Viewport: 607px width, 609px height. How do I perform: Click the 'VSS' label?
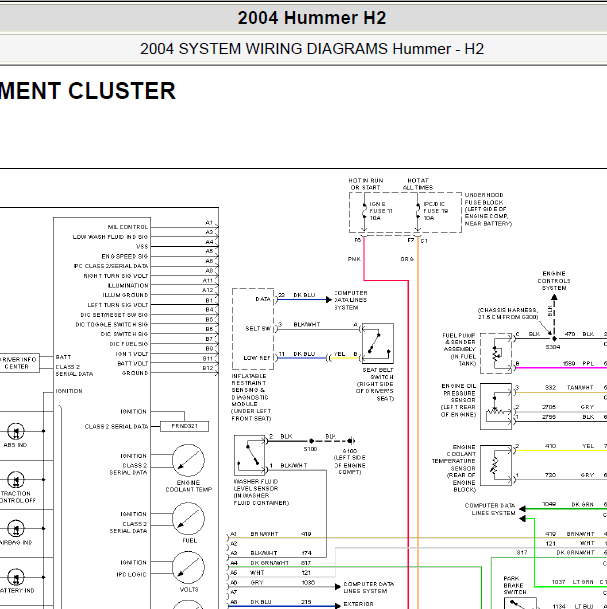point(142,247)
